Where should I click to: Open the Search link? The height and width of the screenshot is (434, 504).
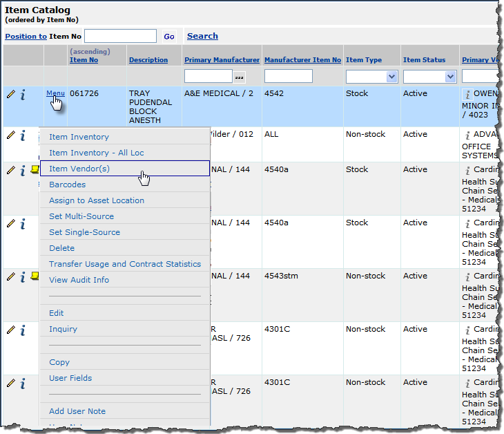[x=202, y=36]
